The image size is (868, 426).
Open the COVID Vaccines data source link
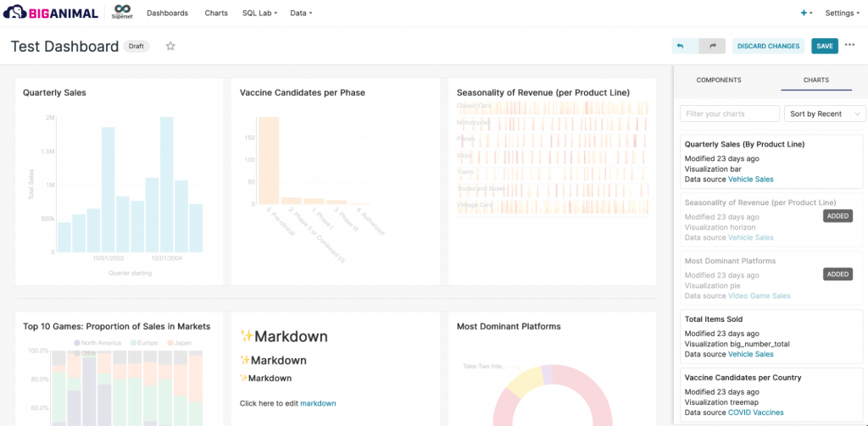point(755,412)
